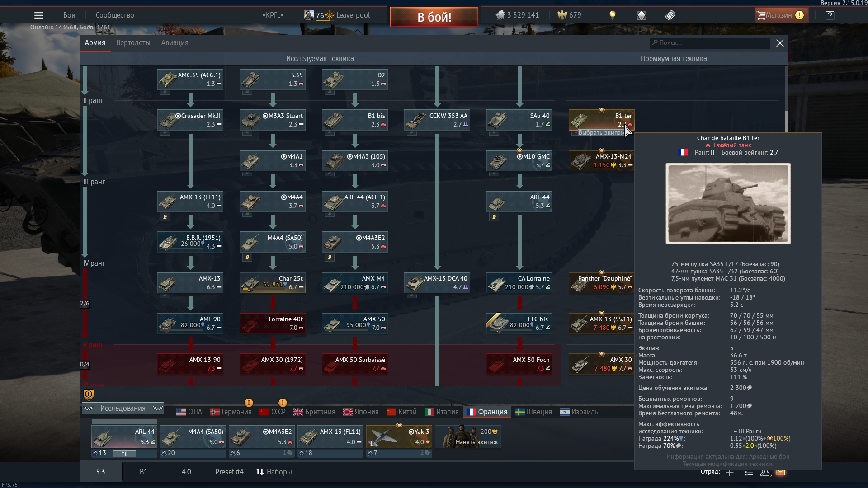Select the CCKW 353 AA vehicle

[x=437, y=120]
